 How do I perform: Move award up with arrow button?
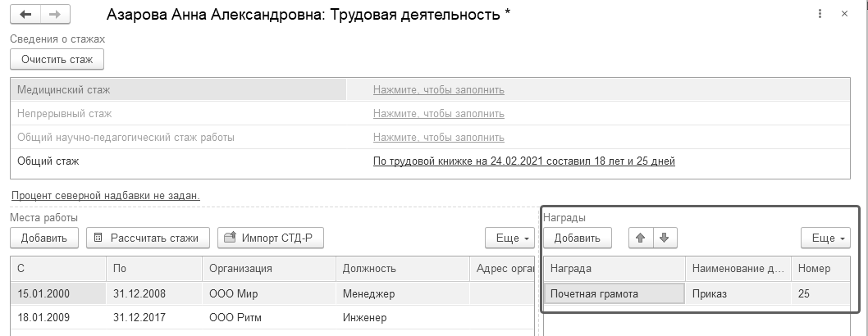point(641,238)
